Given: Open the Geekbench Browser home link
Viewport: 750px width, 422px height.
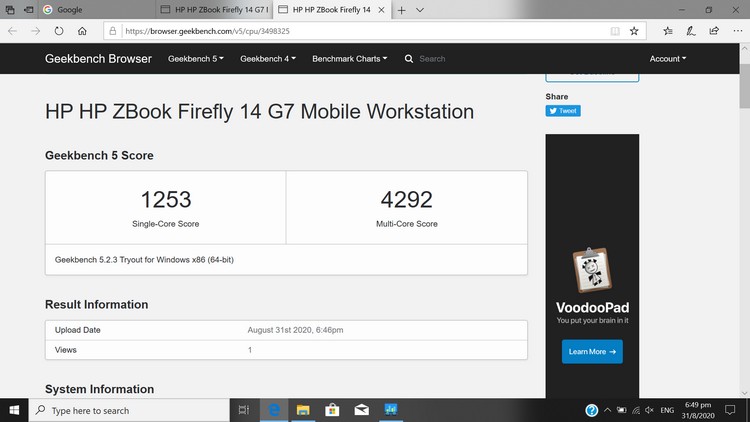Looking at the screenshot, I should coord(98,59).
